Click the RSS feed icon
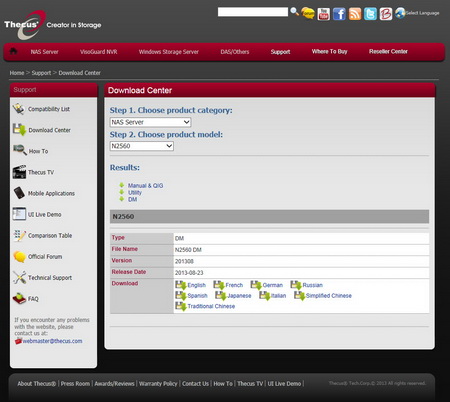This screenshot has width=450, height=402. pos(355,14)
